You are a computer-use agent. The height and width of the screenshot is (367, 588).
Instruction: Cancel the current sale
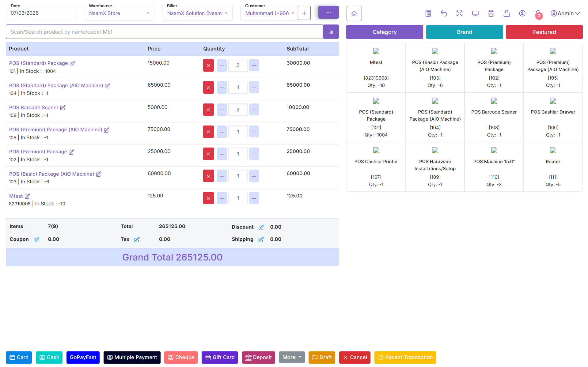click(x=355, y=357)
